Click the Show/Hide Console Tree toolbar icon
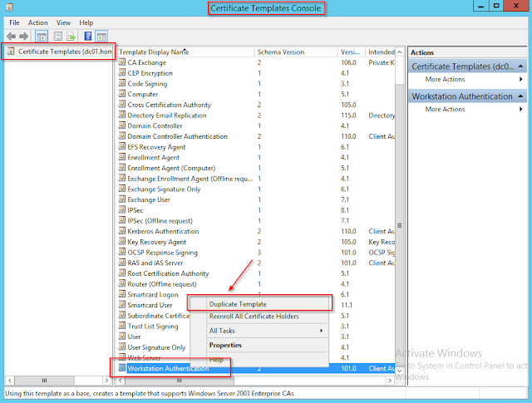Screen dimensions: 532x403 pos(42,37)
